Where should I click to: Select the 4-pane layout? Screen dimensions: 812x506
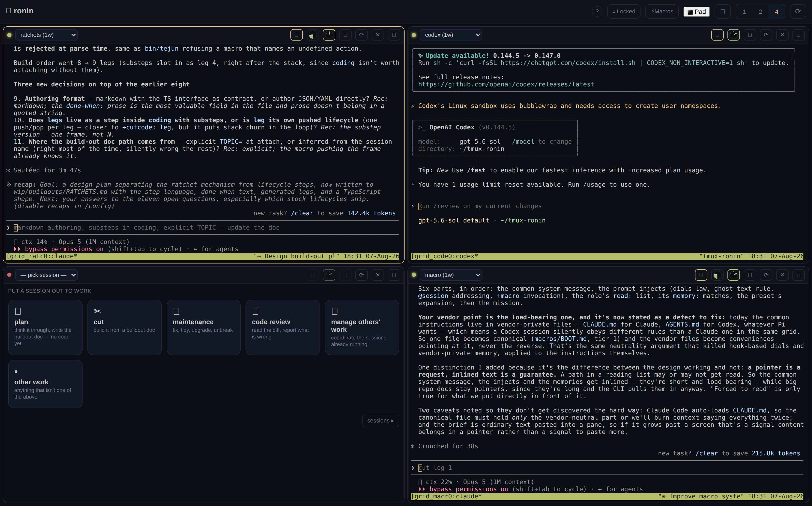click(x=776, y=12)
